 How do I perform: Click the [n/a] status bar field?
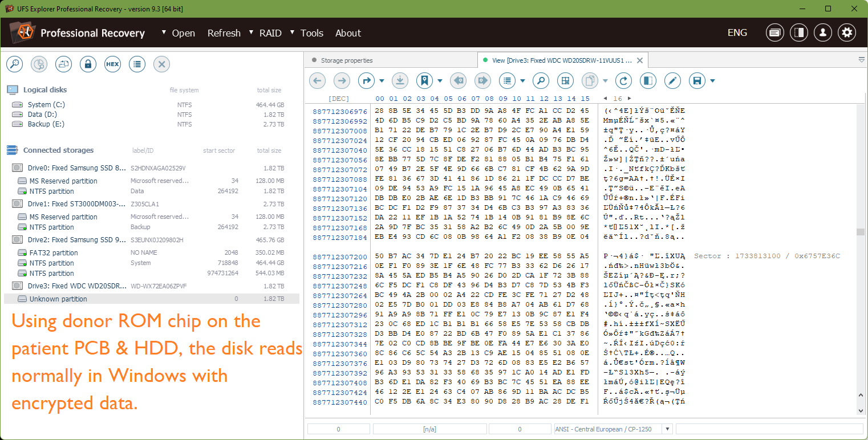[429, 429]
